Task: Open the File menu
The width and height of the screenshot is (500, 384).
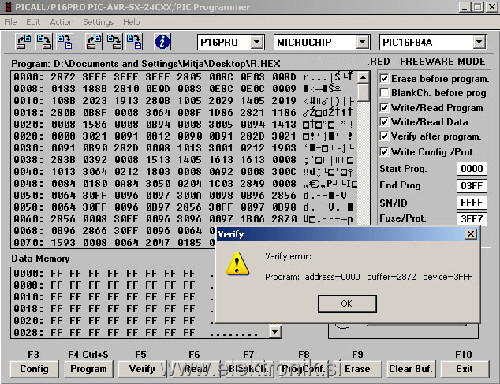Action: [11, 22]
